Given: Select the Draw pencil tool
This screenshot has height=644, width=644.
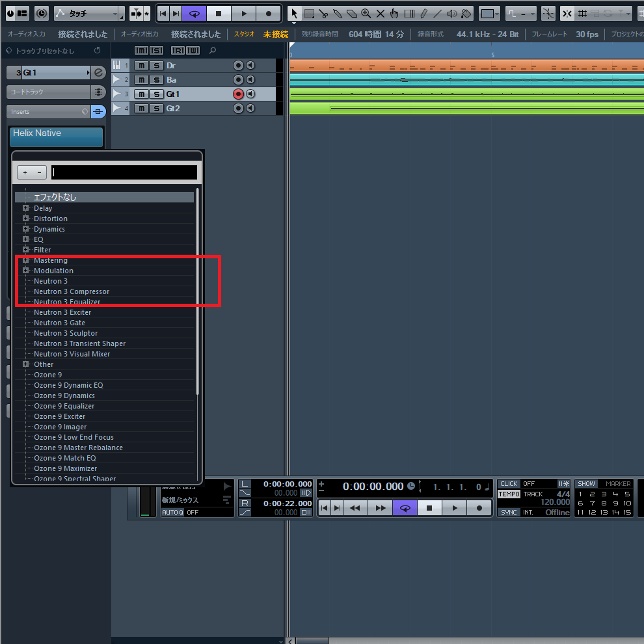Looking at the screenshot, I should point(423,14).
